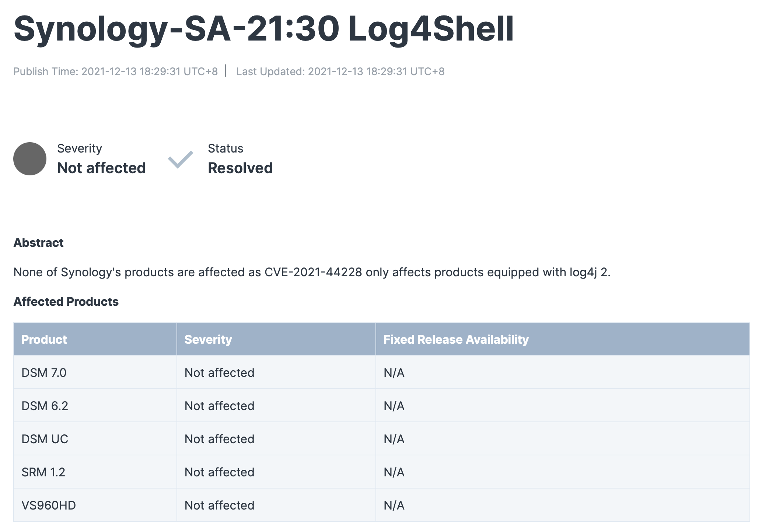The height and width of the screenshot is (532, 762).
Task: Click the Resolved status label
Action: (240, 168)
